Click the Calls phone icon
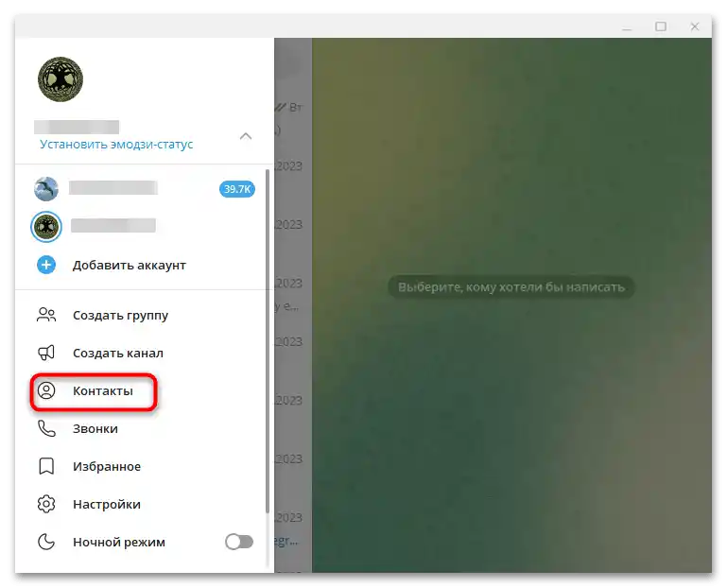The height and width of the screenshot is (588, 727). click(46, 428)
